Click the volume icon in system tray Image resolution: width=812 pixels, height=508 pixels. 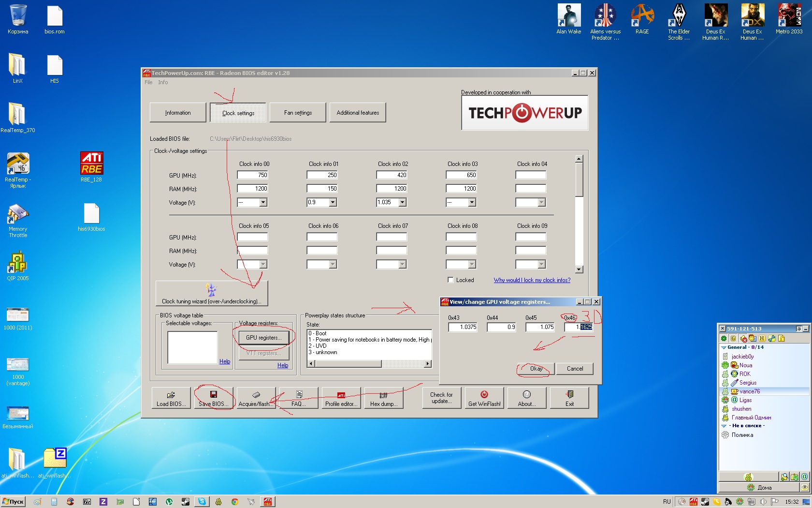pyautogui.click(x=763, y=502)
